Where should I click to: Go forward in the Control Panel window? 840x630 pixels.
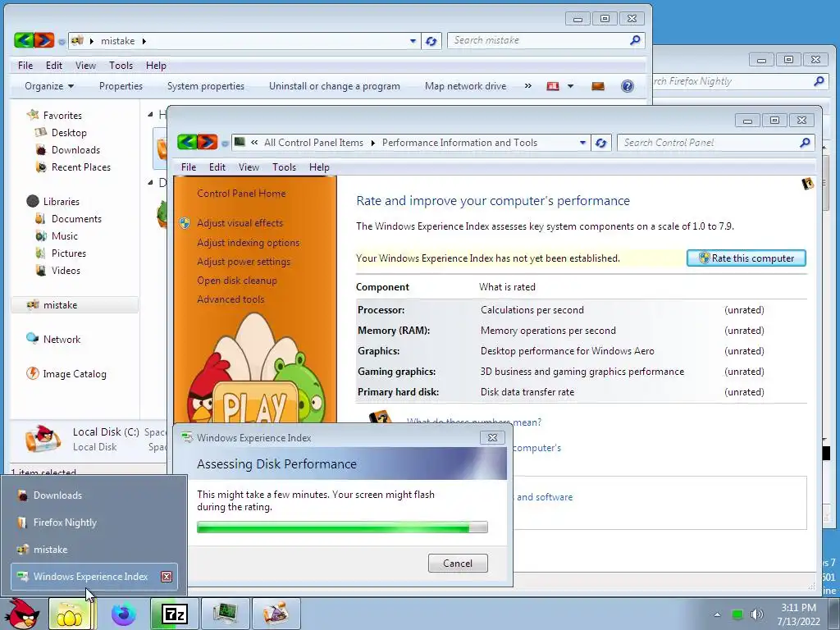click(208, 142)
